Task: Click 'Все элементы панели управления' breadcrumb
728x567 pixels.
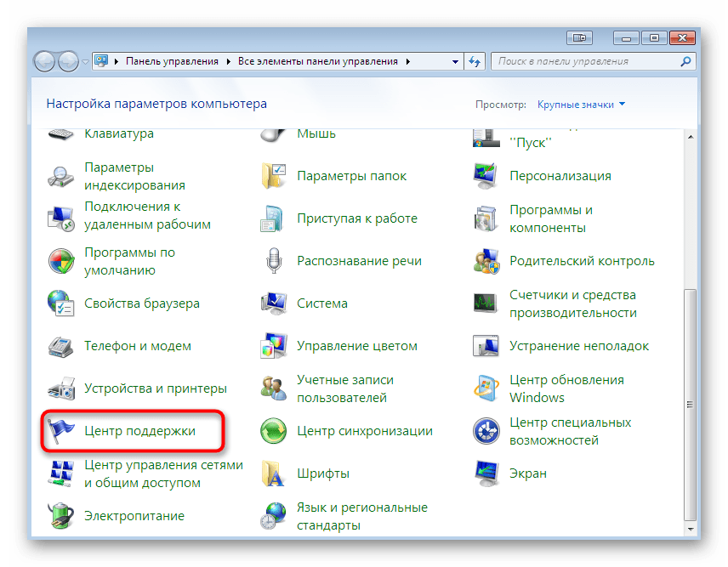Action: 317,62
